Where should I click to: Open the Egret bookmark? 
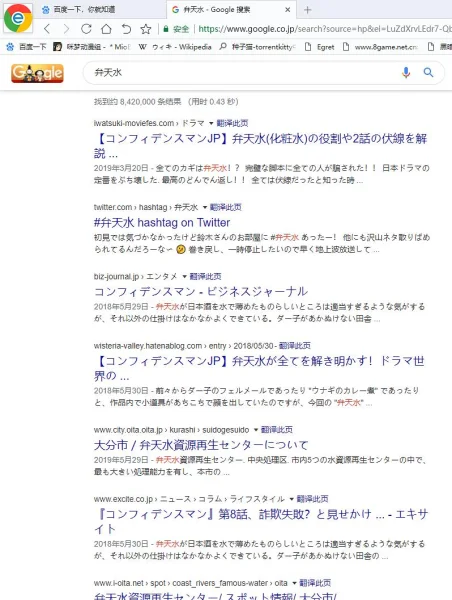tap(319, 47)
